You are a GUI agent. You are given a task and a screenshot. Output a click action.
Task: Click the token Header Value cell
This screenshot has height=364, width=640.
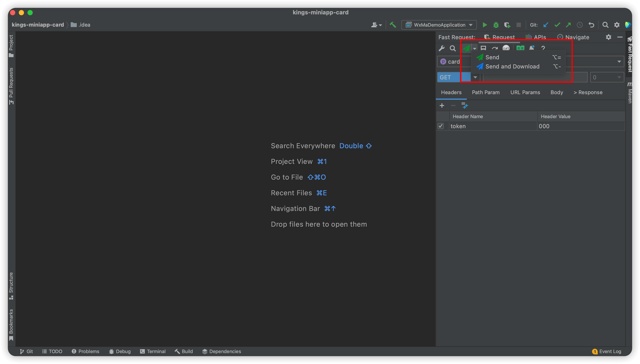(x=580, y=126)
